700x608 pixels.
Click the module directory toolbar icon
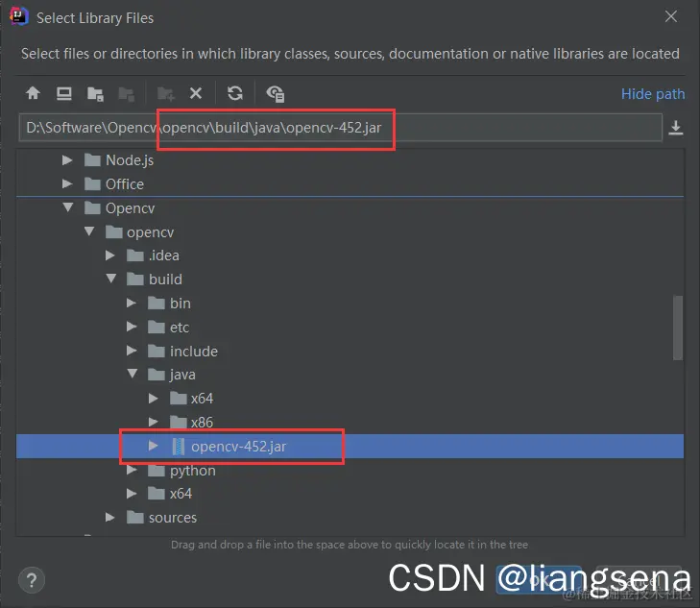pyautogui.click(x=127, y=94)
